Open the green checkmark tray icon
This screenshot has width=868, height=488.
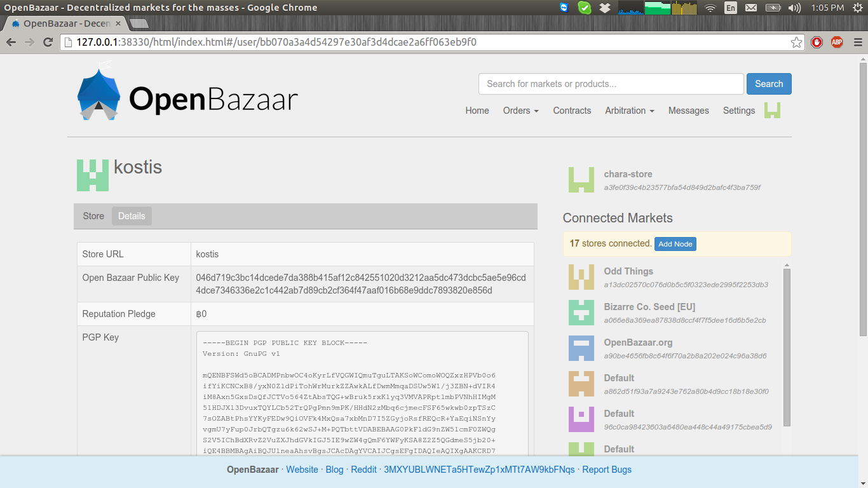click(584, 8)
